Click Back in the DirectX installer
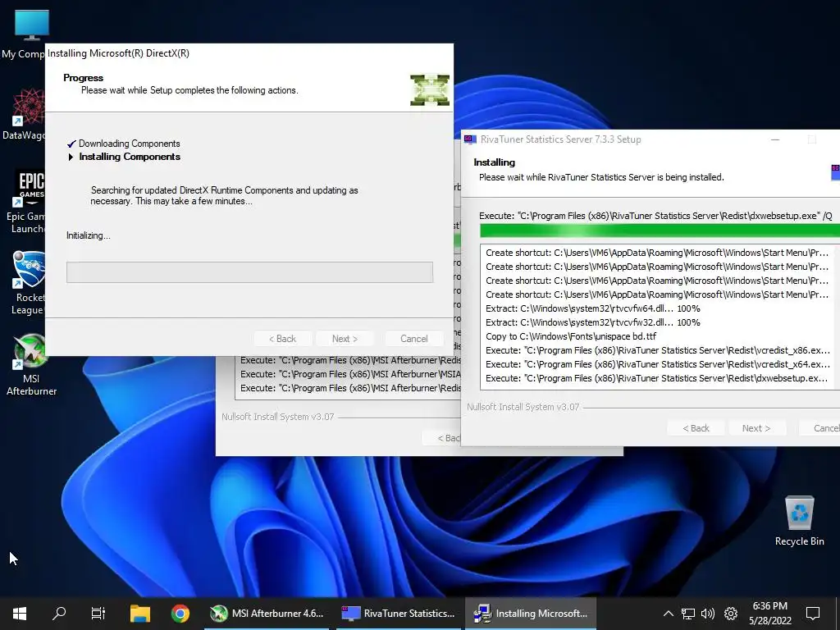This screenshot has height=630, width=840. (282, 339)
